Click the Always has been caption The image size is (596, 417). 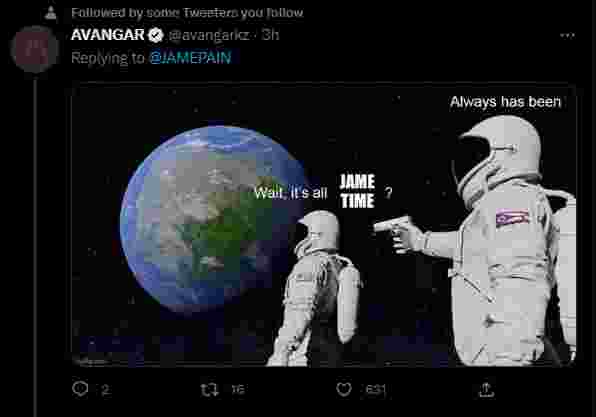tap(505, 102)
